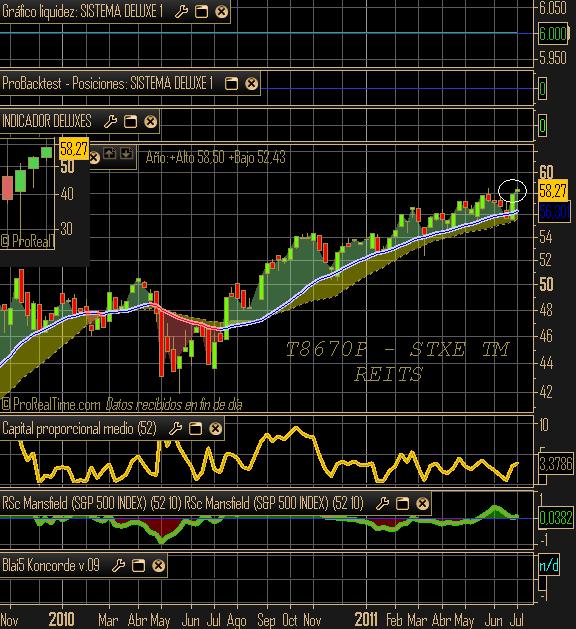Screen dimensions: 576x629
Task: Open wrench settings for Blai5 Koncorde
Action: coord(118,565)
